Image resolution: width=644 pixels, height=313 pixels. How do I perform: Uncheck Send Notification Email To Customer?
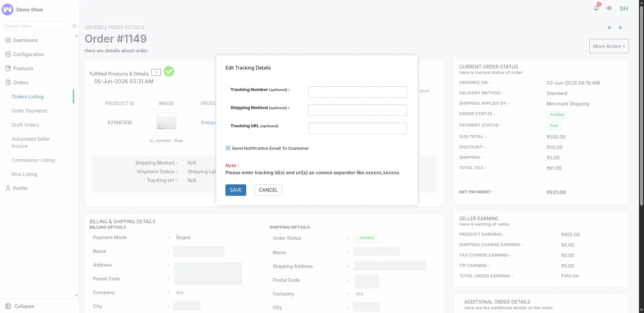point(228,148)
